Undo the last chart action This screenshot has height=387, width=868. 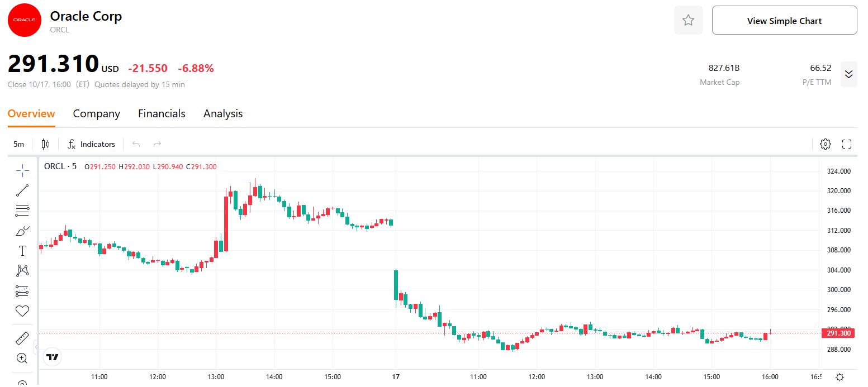coord(135,144)
